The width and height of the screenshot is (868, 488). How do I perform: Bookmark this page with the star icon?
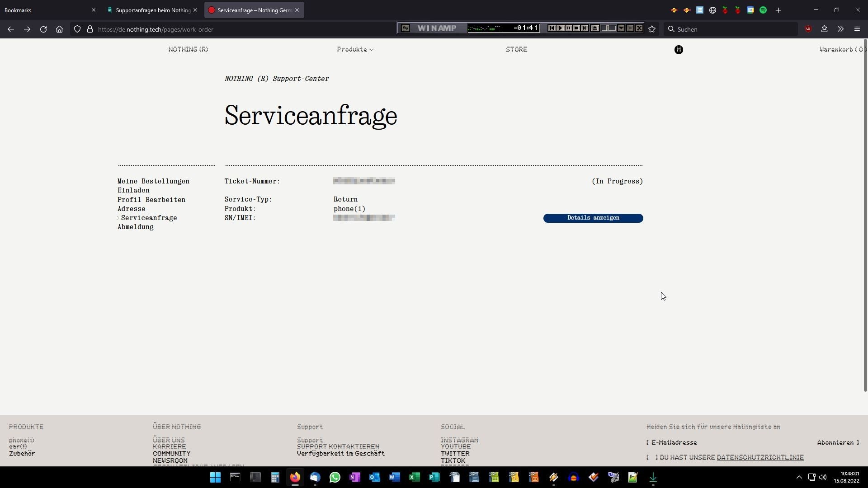[x=652, y=29]
